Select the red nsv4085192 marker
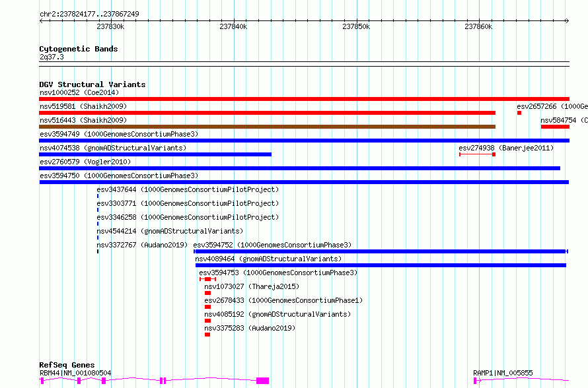Viewport: 588px width, 388px height. (x=207, y=321)
